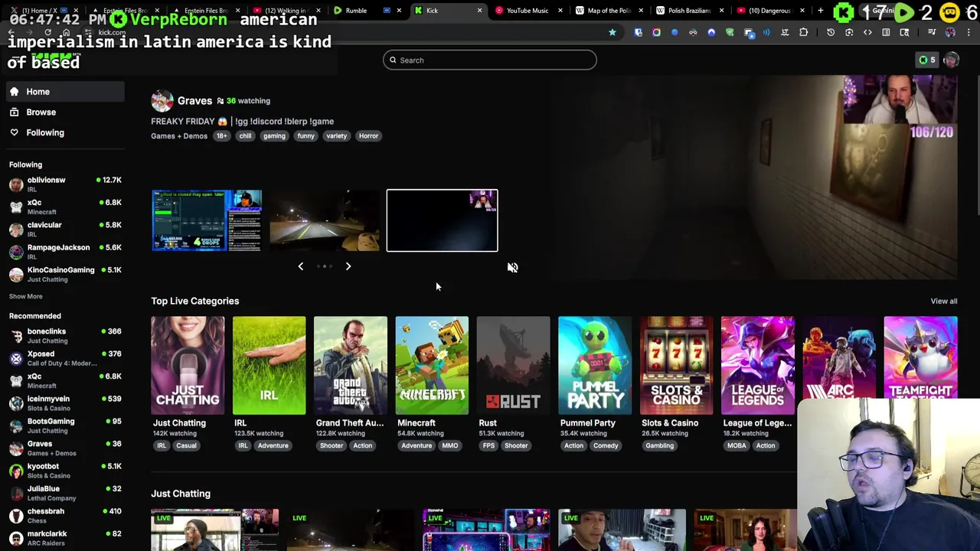This screenshot has width=980, height=551.
Task: Open the League of Legends category card
Action: (757, 365)
